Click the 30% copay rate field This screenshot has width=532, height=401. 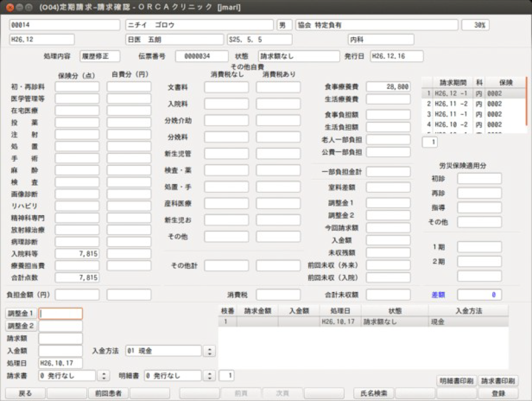pyautogui.click(x=475, y=25)
